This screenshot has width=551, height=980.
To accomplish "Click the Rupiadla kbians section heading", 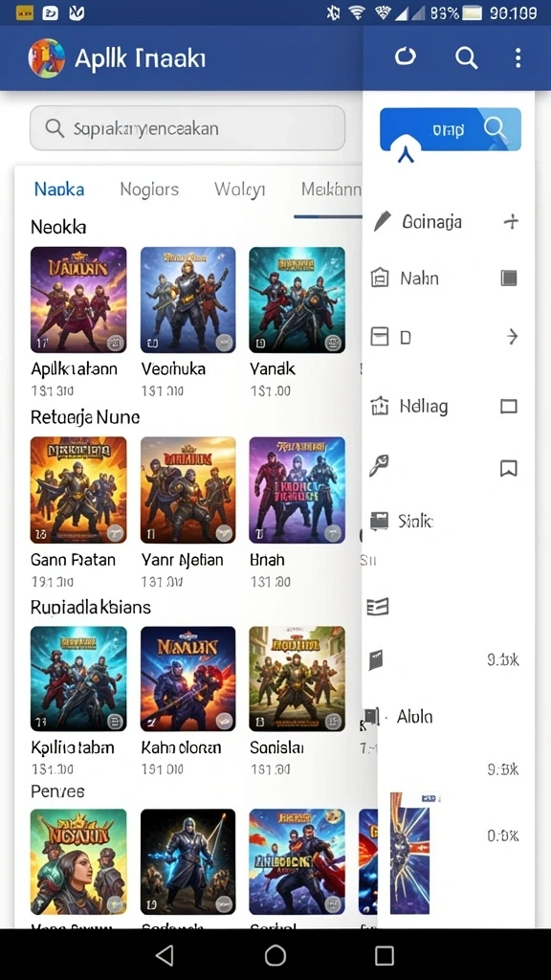I will click(91, 607).
